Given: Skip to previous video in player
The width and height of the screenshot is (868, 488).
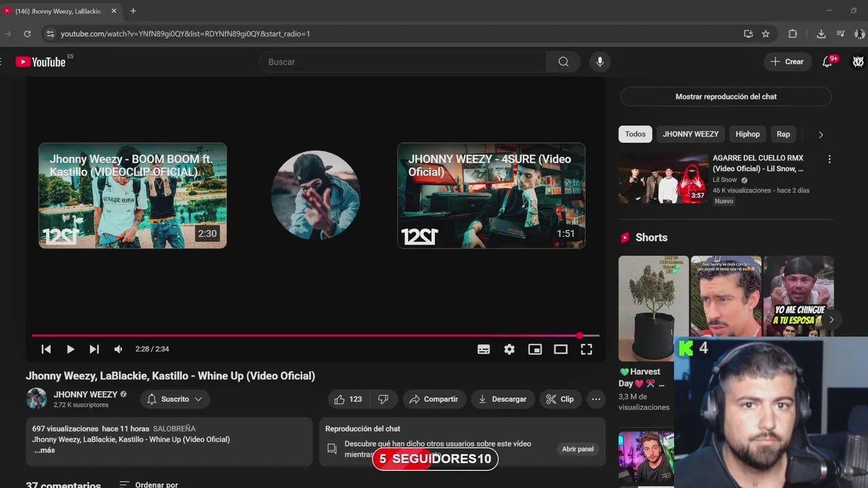Looking at the screenshot, I should (46, 349).
